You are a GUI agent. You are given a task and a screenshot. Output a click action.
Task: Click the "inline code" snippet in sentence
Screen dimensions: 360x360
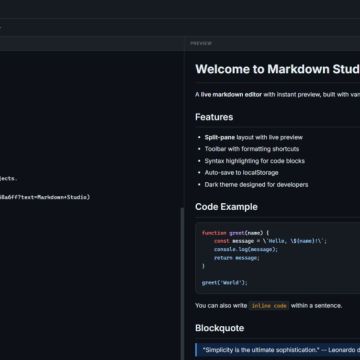269,306
